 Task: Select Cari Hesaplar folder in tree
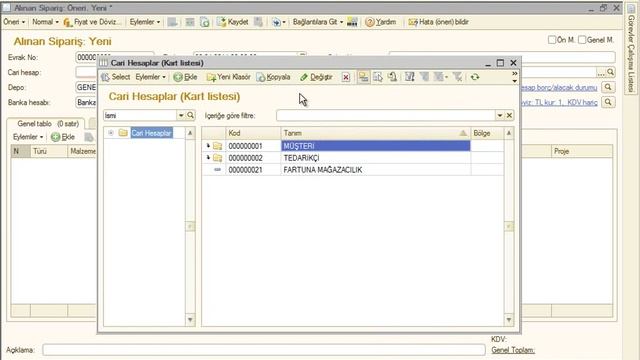click(x=151, y=133)
